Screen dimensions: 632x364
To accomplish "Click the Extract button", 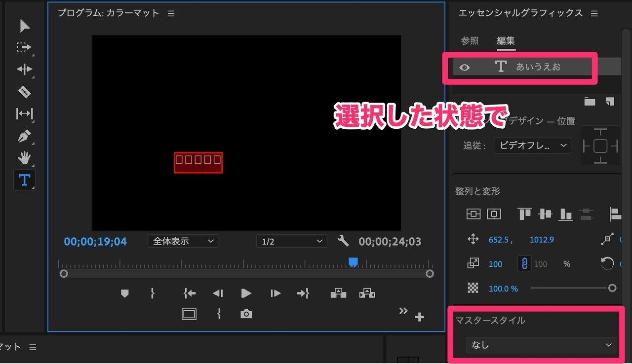I will tap(367, 293).
